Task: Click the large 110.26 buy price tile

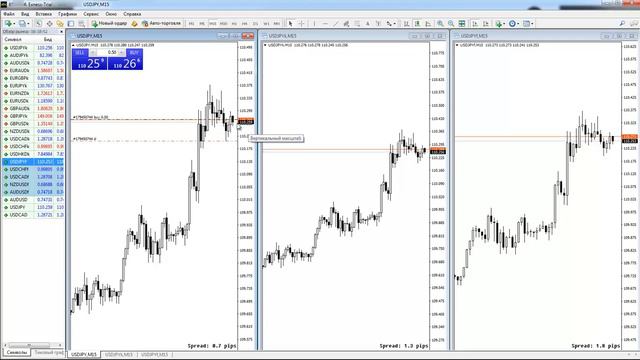Action: coord(125,63)
